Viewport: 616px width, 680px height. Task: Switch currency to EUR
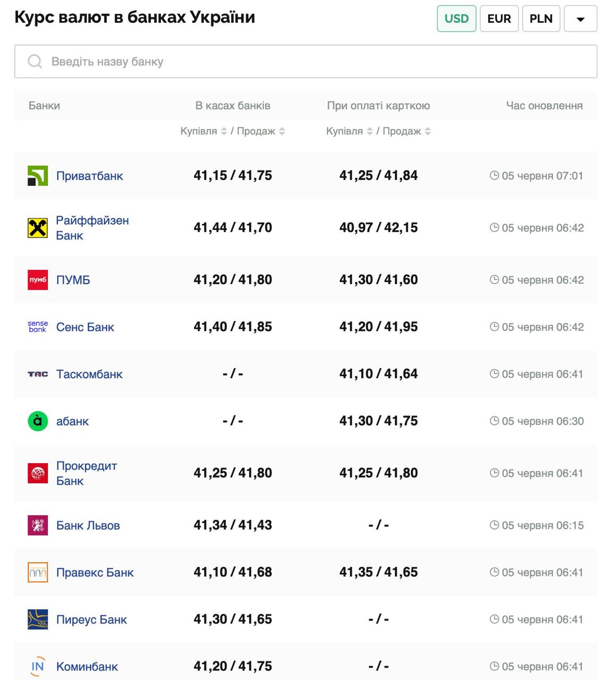tap(499, 19)
